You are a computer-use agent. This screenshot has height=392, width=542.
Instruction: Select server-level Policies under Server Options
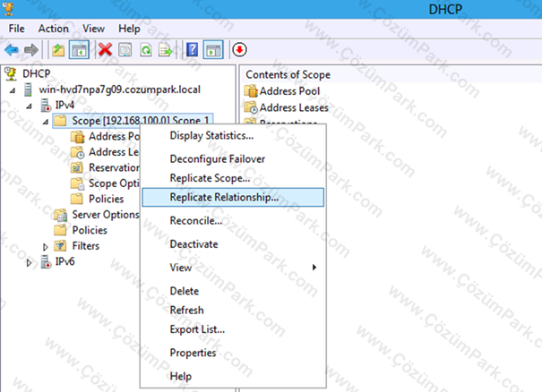(90, 230)
